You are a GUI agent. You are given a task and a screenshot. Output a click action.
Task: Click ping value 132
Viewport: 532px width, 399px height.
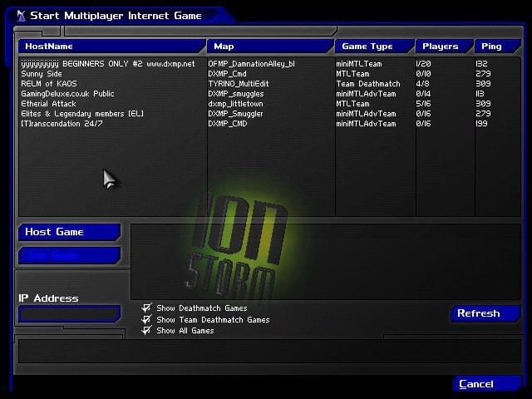click(482, 64)
